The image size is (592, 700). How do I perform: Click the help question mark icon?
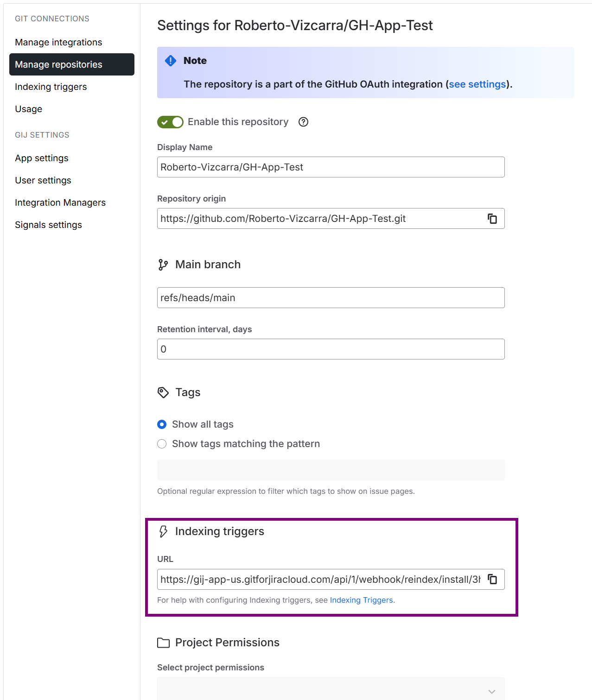point(303,122)
